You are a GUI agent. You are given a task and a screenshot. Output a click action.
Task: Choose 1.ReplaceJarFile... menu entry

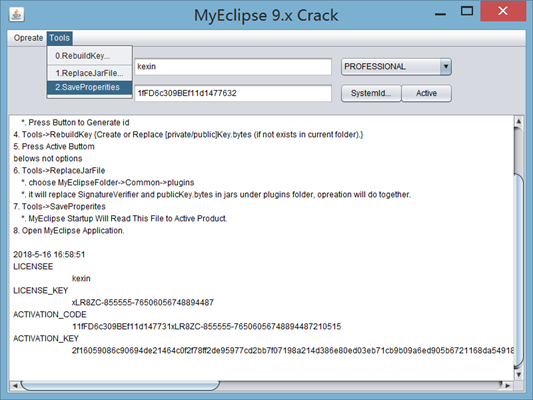89,73
